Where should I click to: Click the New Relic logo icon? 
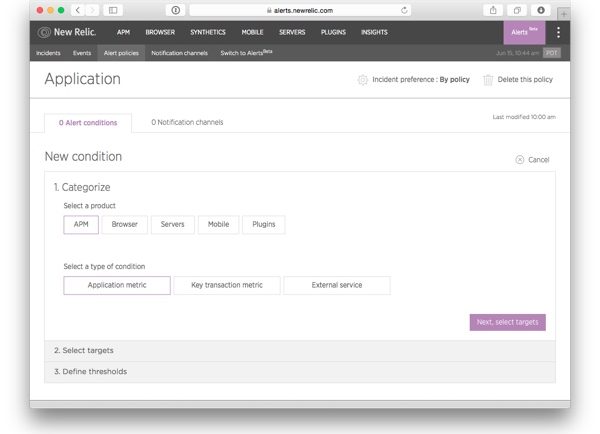[44, 32]
